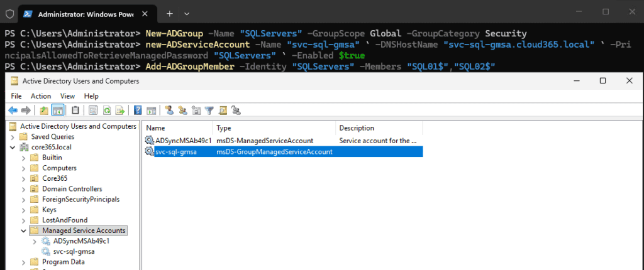Click the Back arrow toolbar icon
644x270 pixels.
[x=13, y=110]
